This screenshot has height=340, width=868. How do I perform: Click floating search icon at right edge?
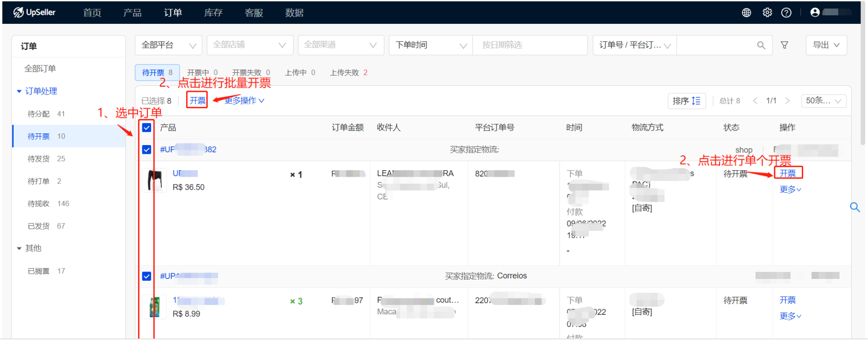(854, 207)
